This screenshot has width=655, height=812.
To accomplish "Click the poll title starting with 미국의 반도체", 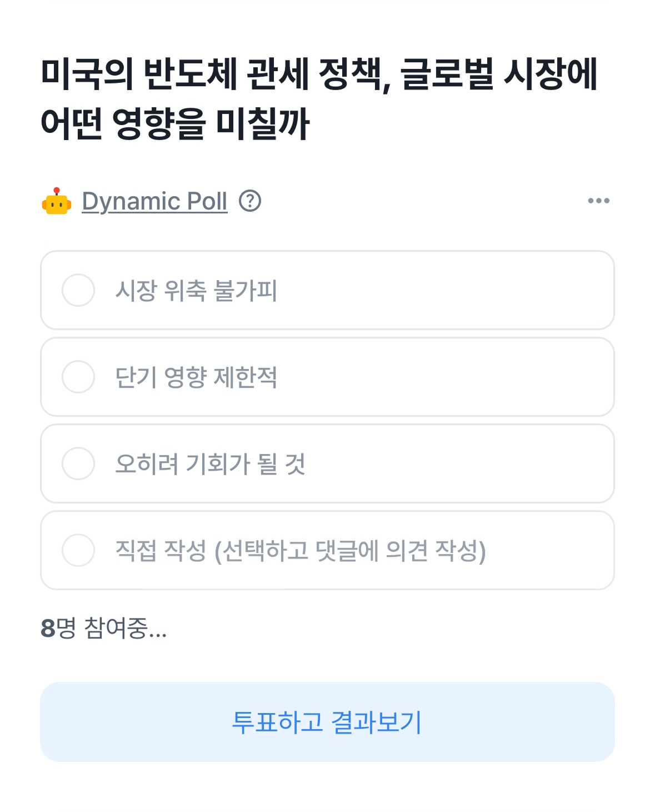I will [x=319, y=98].
